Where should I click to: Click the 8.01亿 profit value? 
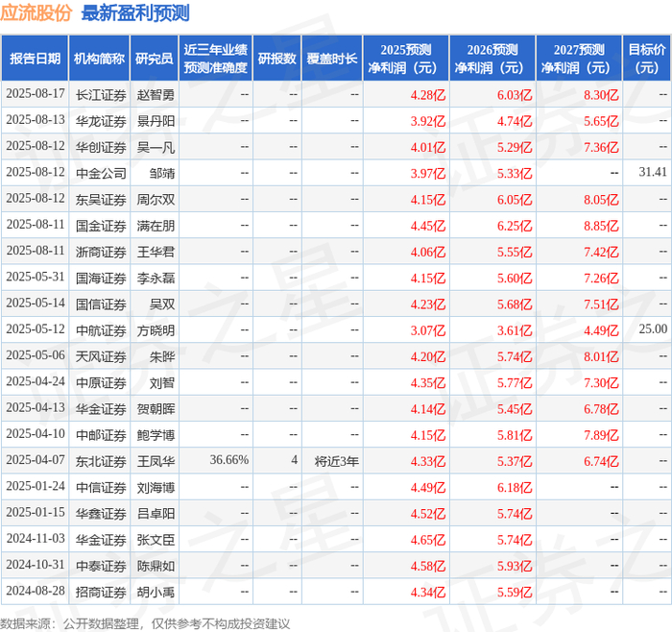point(601,356)
